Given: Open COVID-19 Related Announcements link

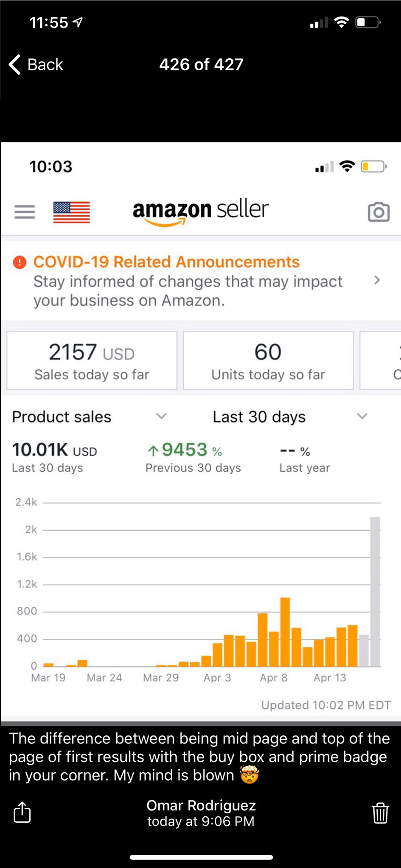Looking at the screenshot, I should point(166,262).
